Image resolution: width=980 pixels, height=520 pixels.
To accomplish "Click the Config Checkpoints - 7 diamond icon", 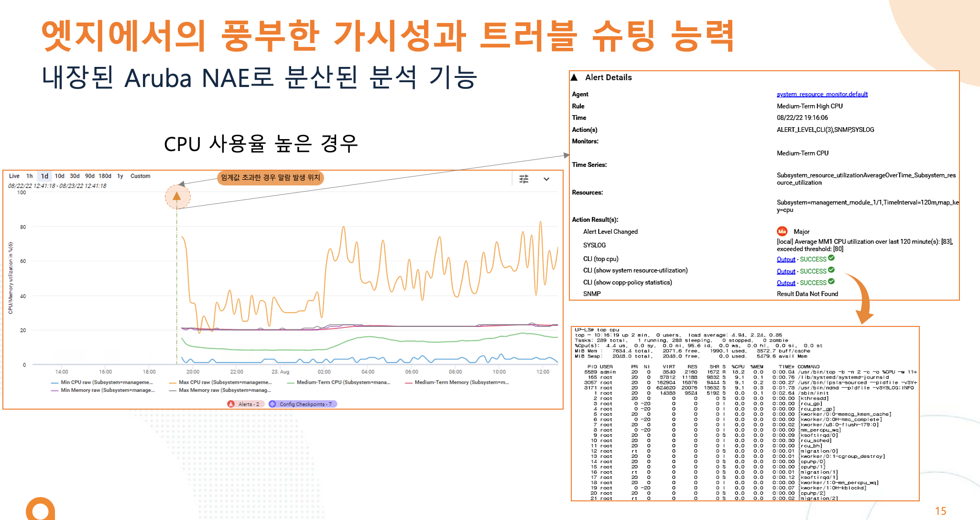I will tap(273, 404).
